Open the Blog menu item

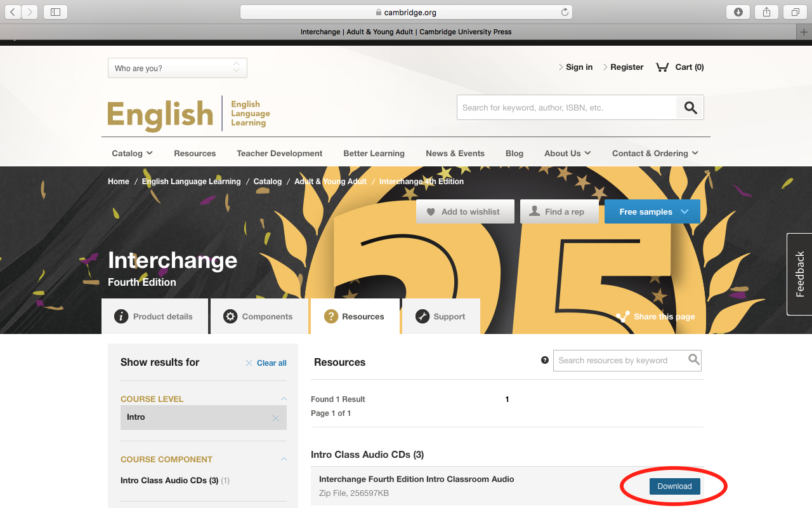click(x=514, y=154)
